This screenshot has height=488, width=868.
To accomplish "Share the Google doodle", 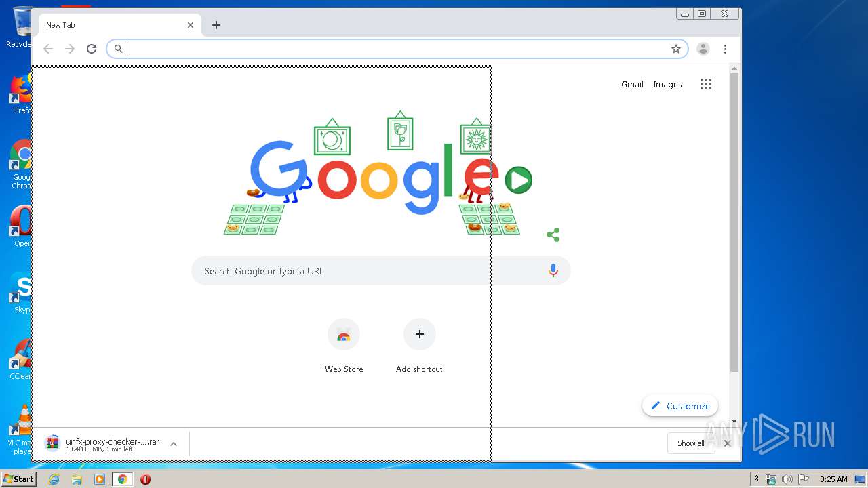I will pyautogui.click(x=553, y=235).
